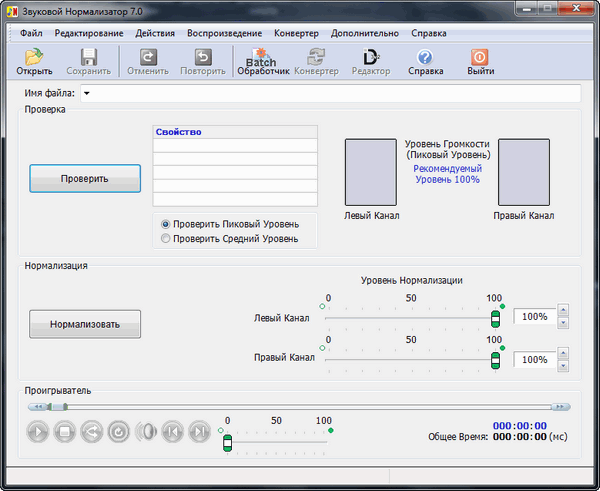Click the seek bar fast-forward end arrow
600x491 pixels.
tap(561, 406)
